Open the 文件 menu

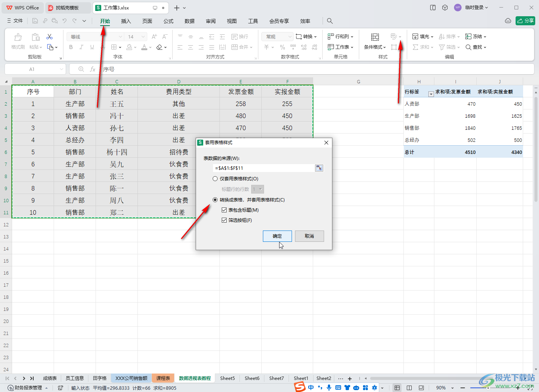[15, 21]
